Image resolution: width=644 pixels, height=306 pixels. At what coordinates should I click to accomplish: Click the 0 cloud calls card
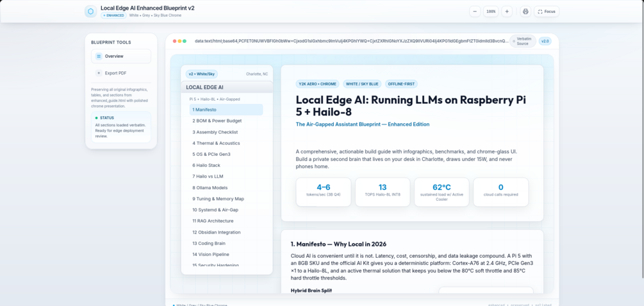point(501,192)
